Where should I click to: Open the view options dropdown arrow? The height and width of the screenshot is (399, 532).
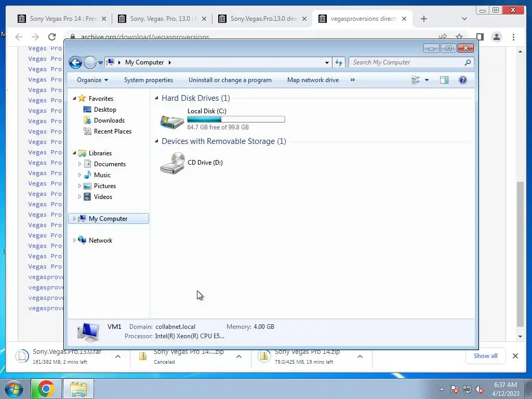point(427,80)
